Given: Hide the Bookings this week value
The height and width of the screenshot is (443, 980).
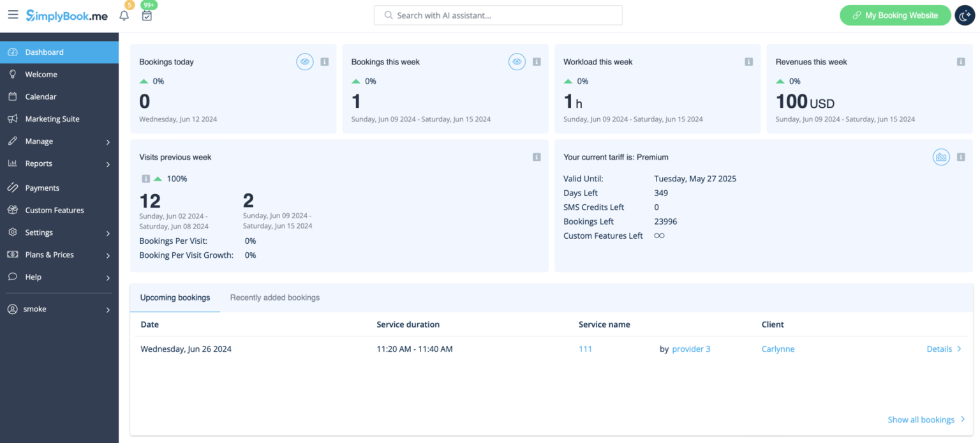Looking at the screenshot, I should click(x=517, y=61).
